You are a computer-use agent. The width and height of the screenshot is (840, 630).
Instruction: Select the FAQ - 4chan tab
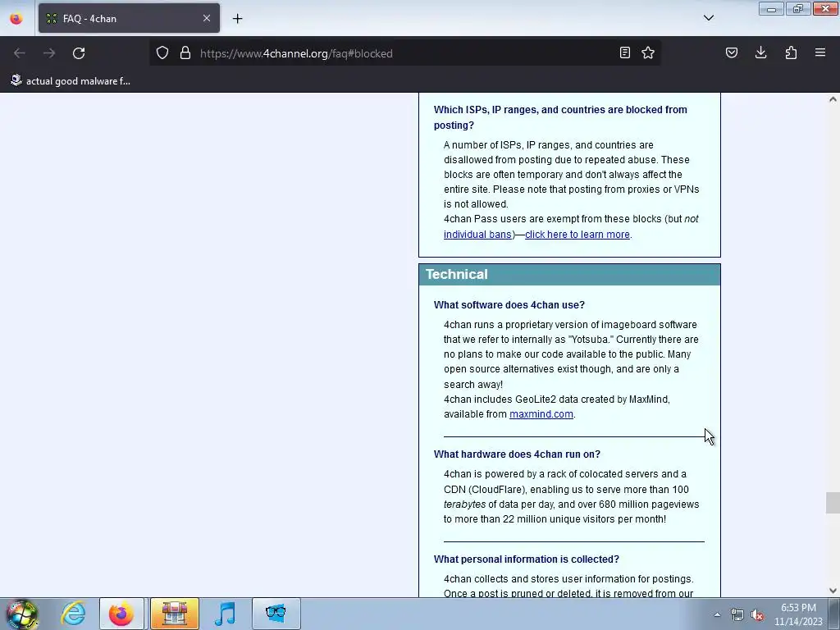[x=129, y=18]
